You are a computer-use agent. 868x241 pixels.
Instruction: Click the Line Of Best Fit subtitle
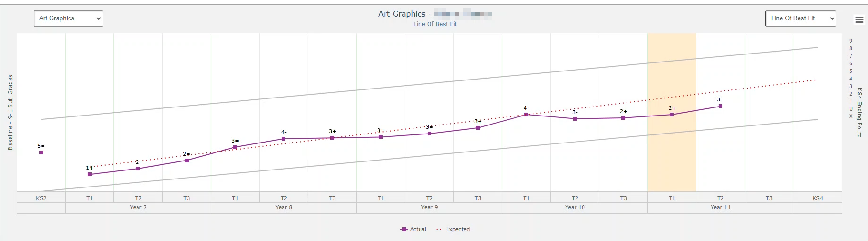pyautogui.click(x=435, y=24)
